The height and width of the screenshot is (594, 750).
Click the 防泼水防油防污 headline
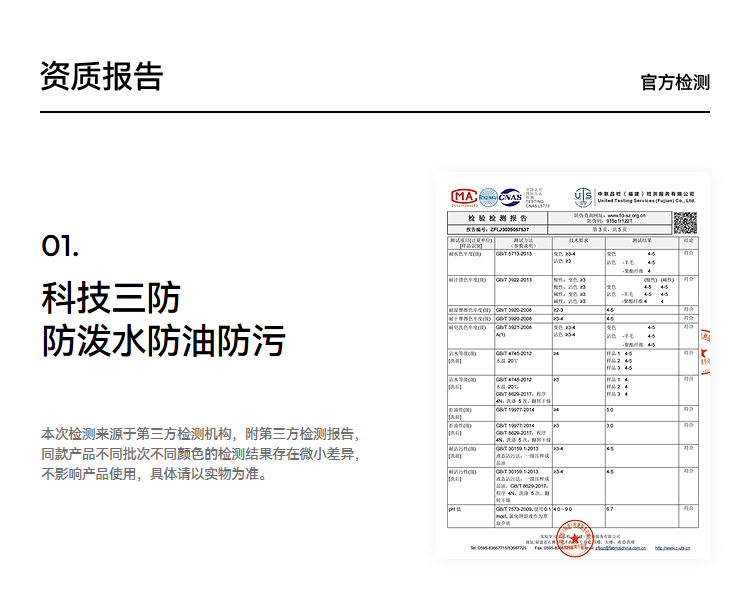[x=163, y=341]
